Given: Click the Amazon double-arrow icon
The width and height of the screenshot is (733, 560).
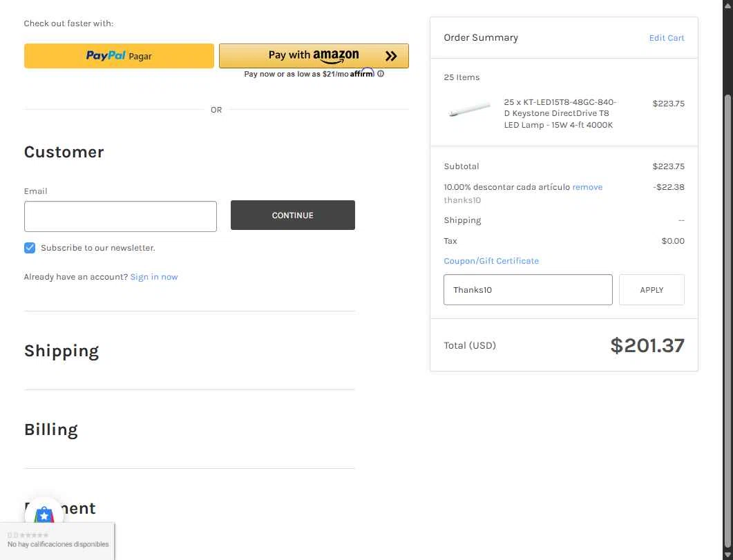Looking at the screenshot, I should [391, 57].
